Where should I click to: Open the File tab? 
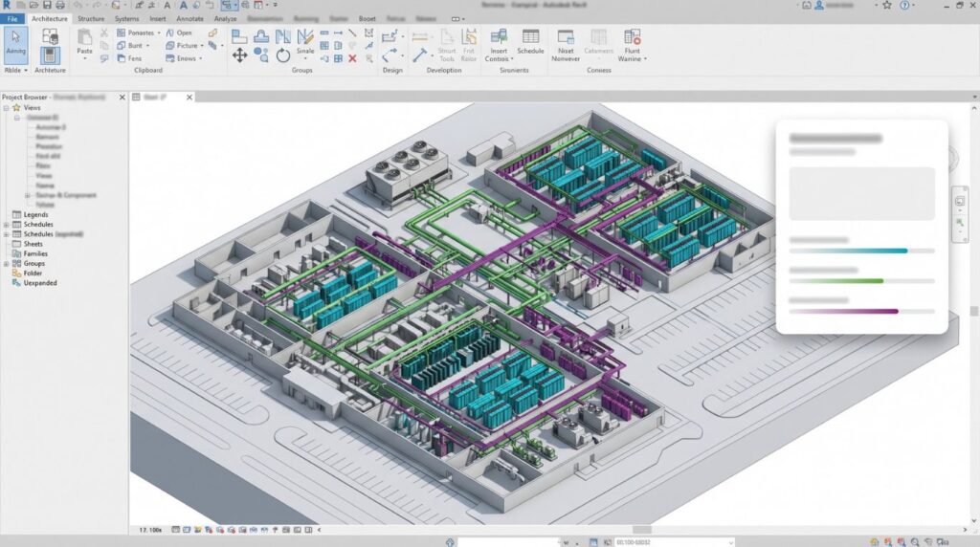click(11, 19)
